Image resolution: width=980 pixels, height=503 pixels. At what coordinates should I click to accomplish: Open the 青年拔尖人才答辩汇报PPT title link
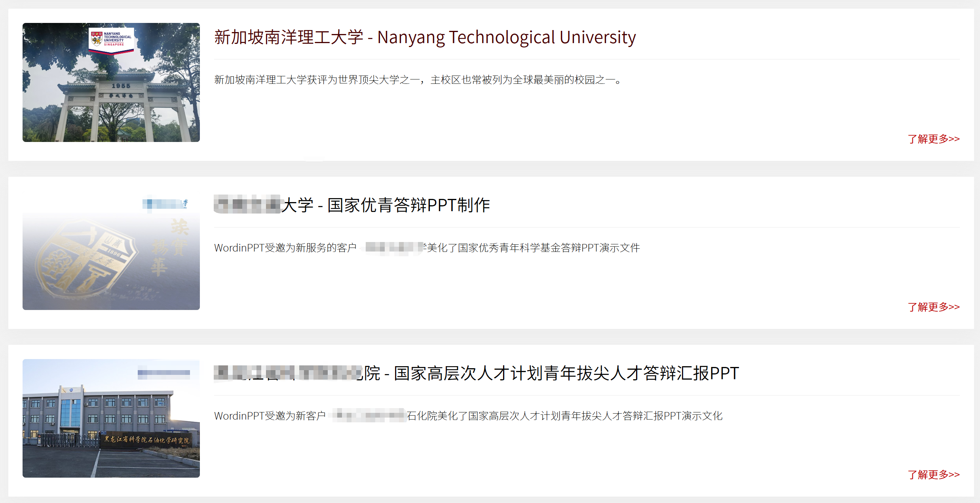pyautogui.click(x=477, y=373)
